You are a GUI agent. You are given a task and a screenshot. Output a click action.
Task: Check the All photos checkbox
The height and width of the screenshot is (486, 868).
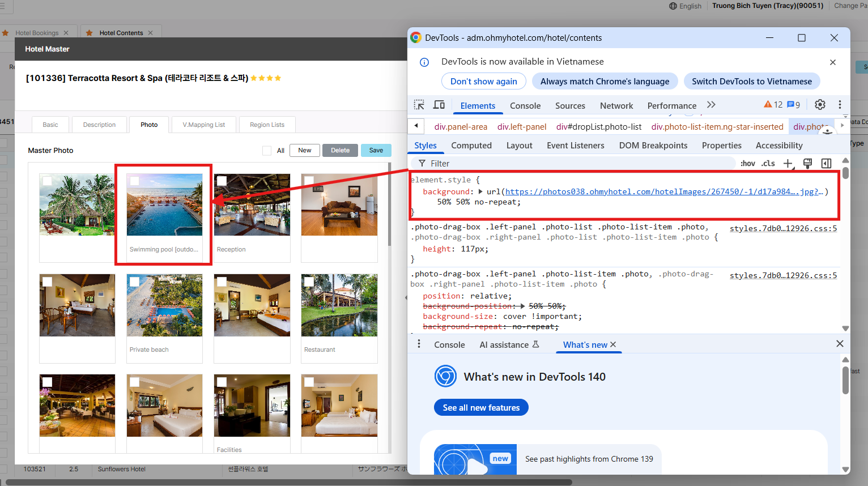(267, 151)
